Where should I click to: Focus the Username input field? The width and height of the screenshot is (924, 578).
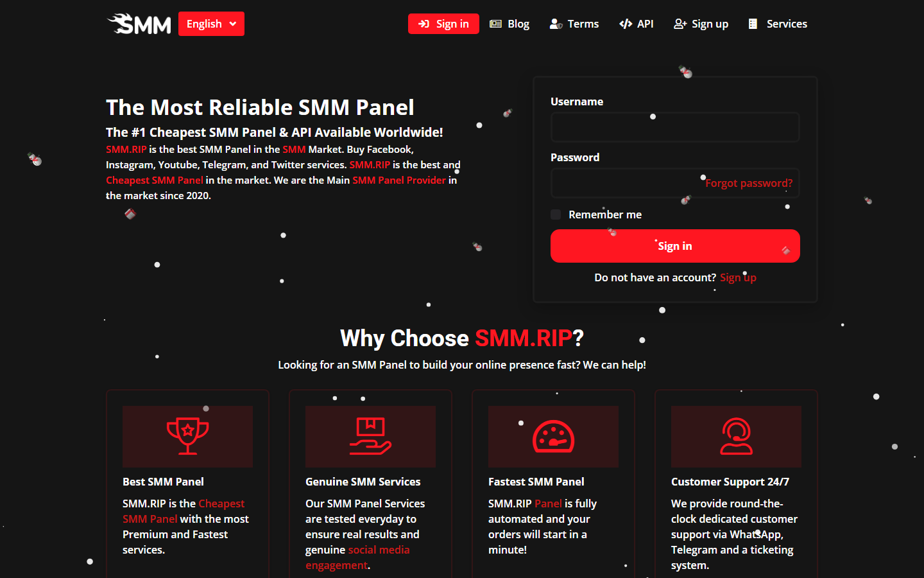point(675,127)
